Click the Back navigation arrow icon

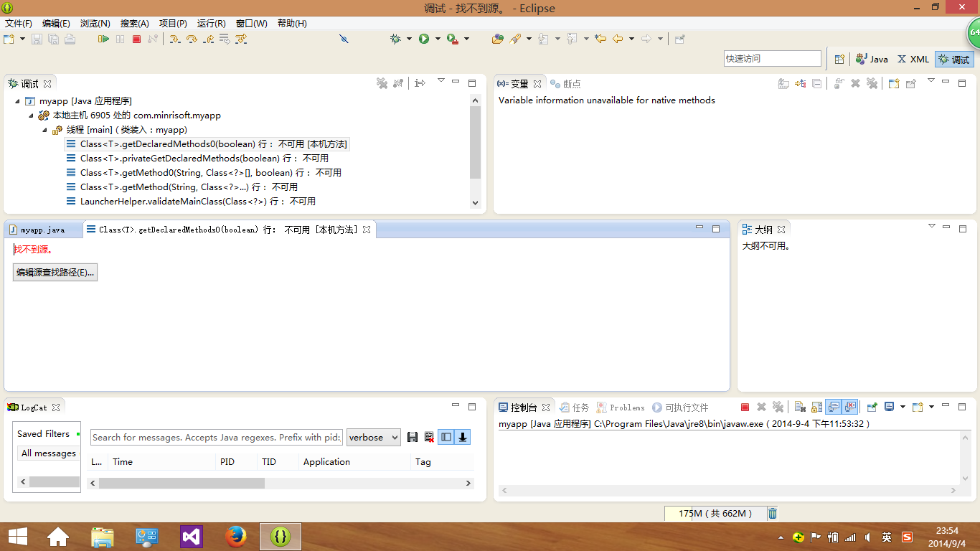618,39
